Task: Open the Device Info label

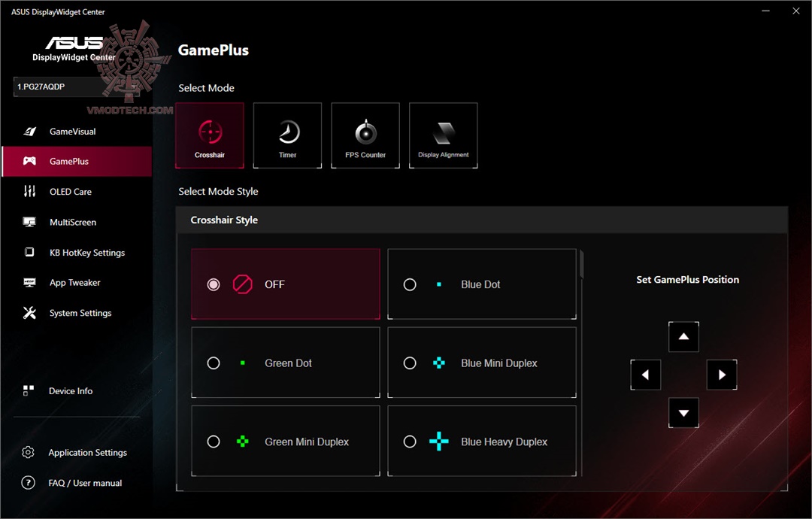Action: click(71, 391)
